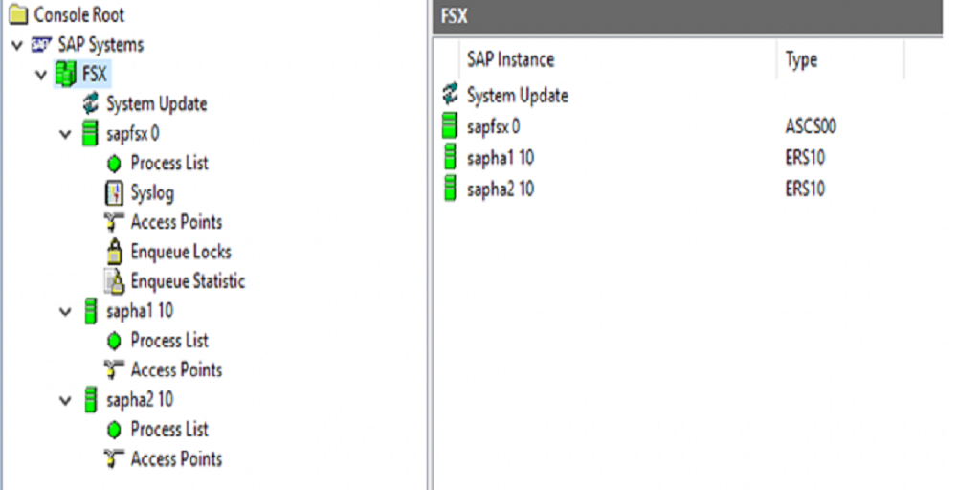
Task: Select System Update text in the right list
Action: pos(518,96)
